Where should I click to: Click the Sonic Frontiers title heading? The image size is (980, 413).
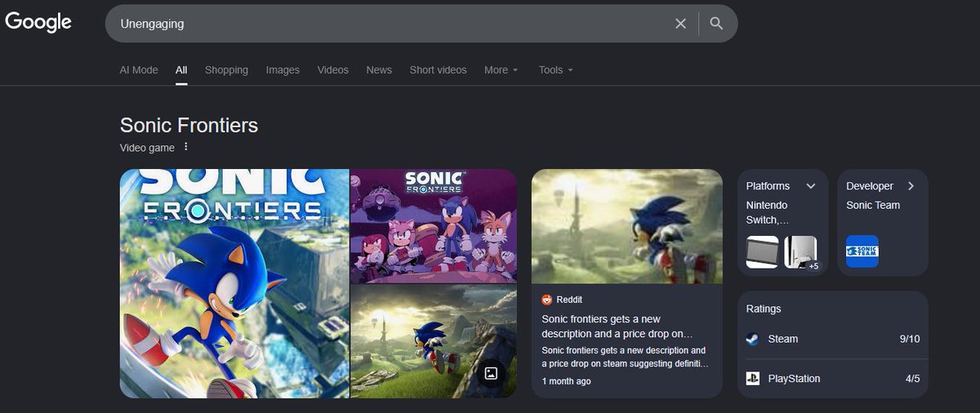click(x=189, y=125)
